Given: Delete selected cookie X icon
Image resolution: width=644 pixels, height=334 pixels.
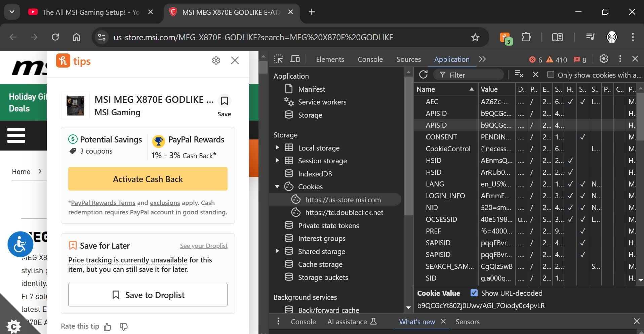Looking at the screenshot, I should tap(536, 75).
